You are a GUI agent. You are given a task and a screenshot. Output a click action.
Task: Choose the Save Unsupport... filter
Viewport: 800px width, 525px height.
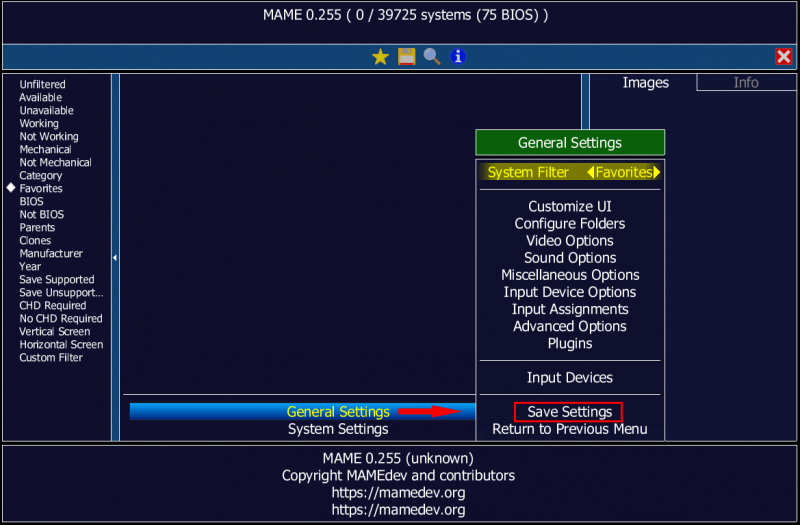(x=61, y=292)
